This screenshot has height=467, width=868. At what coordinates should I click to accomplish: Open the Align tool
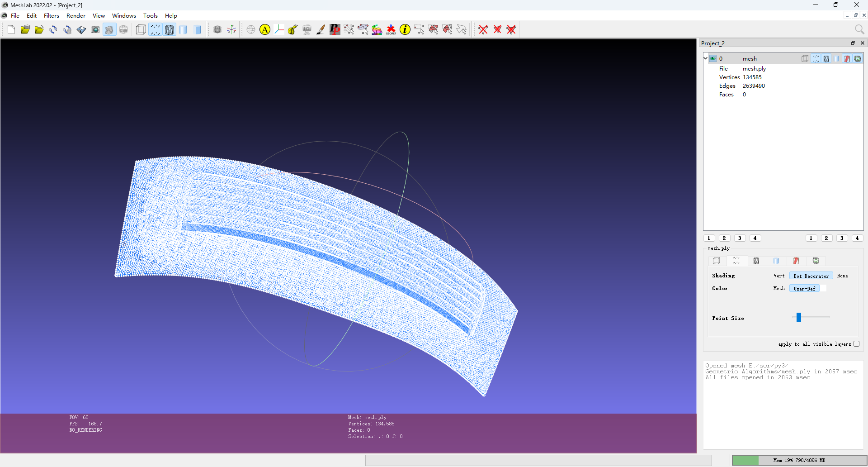pyautogui.click(x=307, y=30)
